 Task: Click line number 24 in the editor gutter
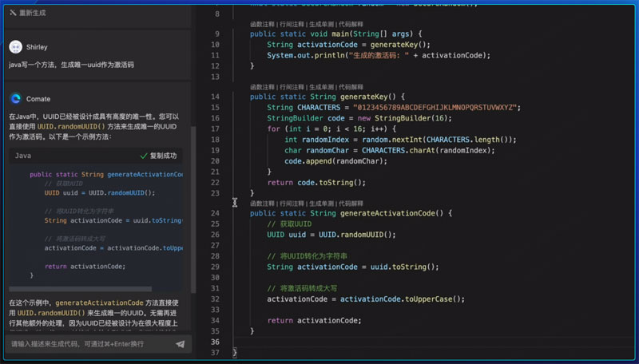pos(215,214)
